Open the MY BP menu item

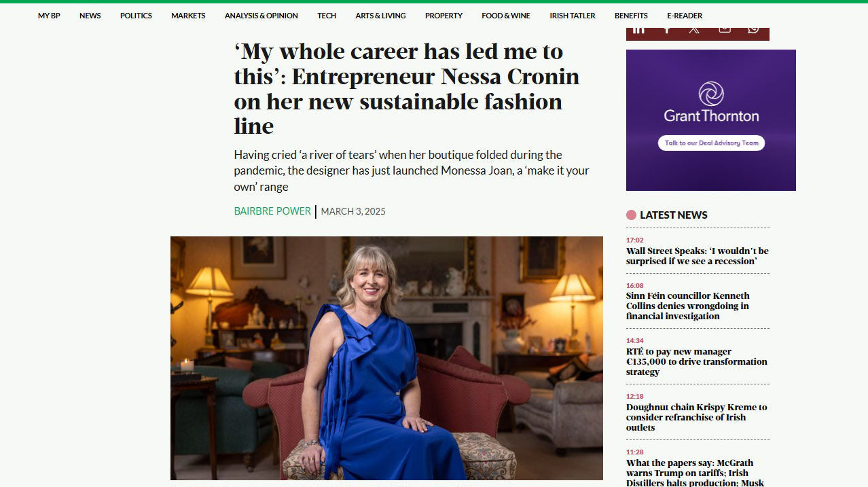tap(48, 15)
